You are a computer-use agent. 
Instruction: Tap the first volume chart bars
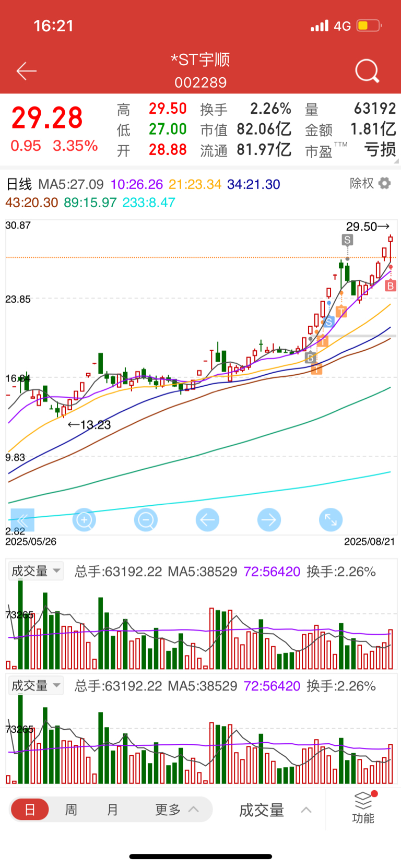tap(200, 625)
